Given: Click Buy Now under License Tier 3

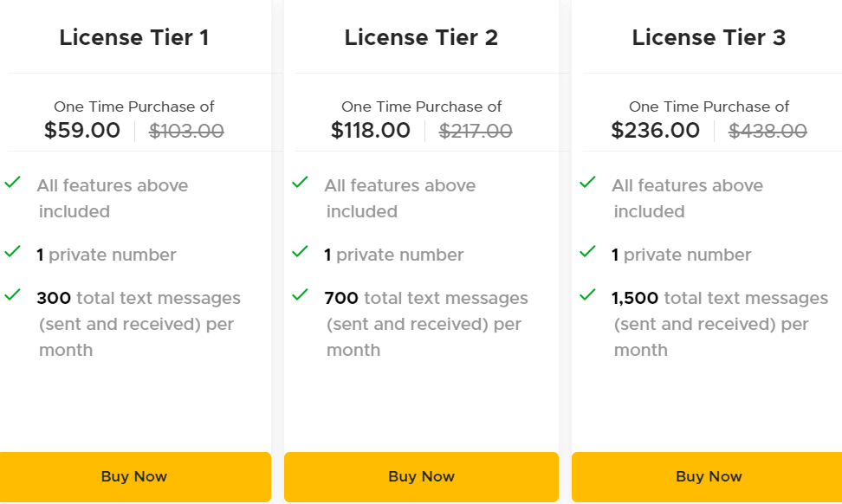Looking at the screenshot, I should (708, 476).
